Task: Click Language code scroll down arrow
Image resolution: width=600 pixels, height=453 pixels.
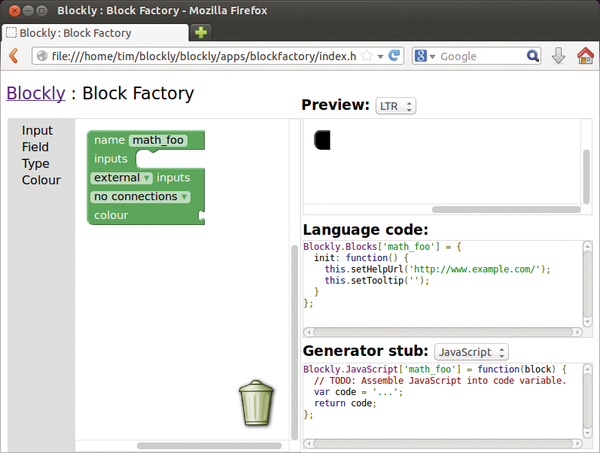Action: (x=588, y=322)
